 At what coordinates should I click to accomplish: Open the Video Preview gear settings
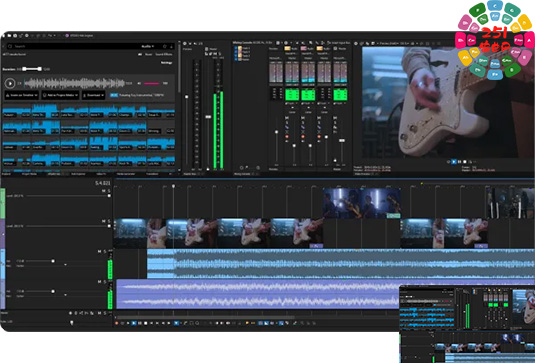(356, 43)
